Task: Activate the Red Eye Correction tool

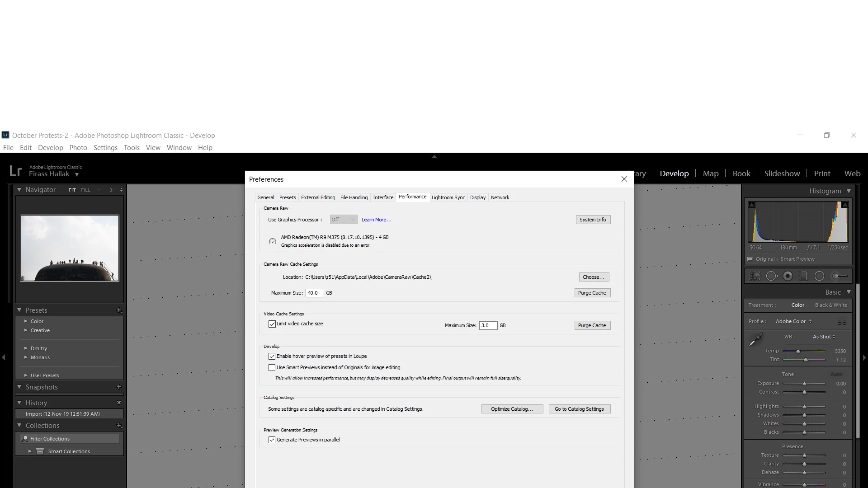Action: (x=788, y=276)
